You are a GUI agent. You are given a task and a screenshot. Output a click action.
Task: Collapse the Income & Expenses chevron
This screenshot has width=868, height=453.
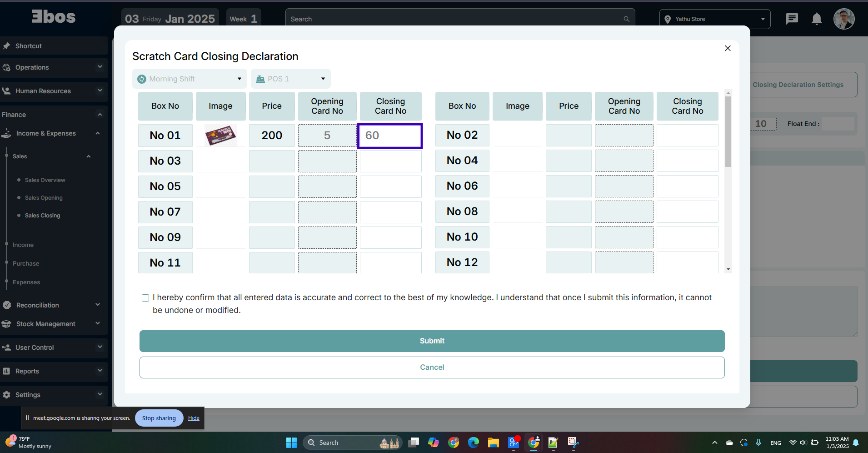[98, 133]
